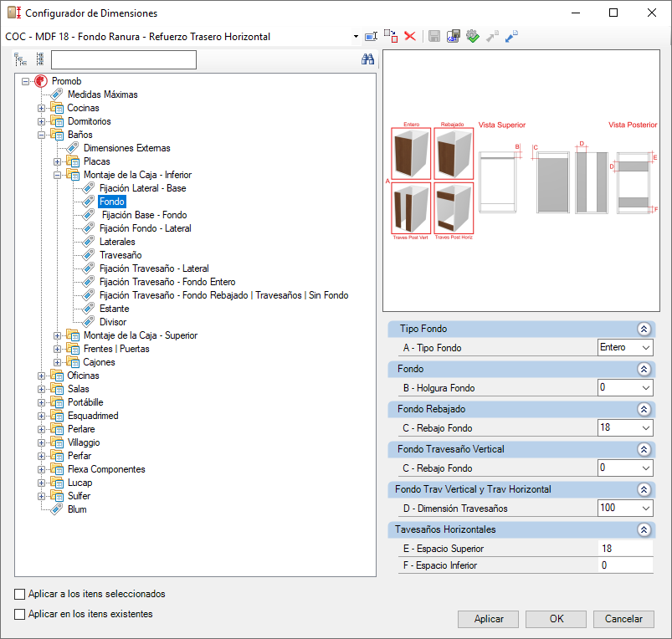
Task: Click the gear with green check icon
Action: click(473, 36)
